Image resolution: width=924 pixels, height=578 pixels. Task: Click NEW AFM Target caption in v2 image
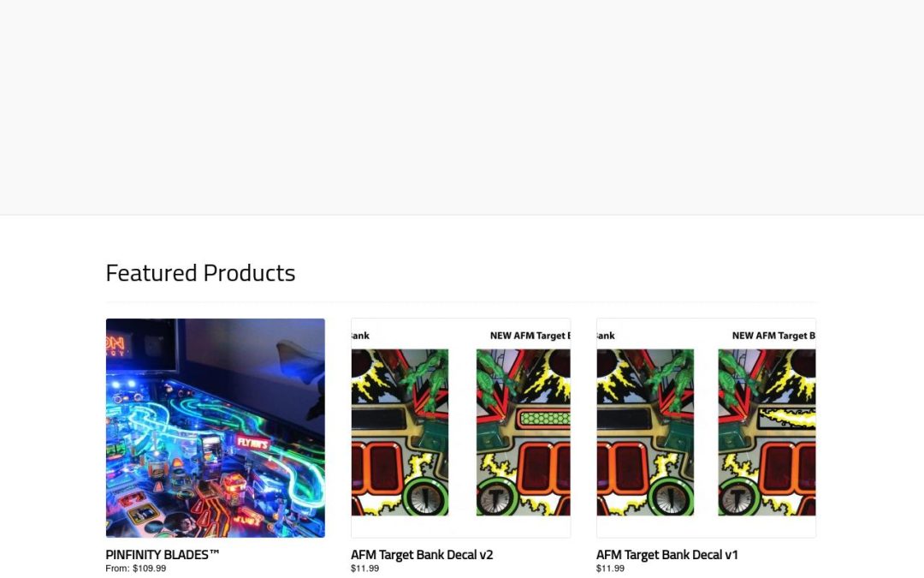point(530,336)
